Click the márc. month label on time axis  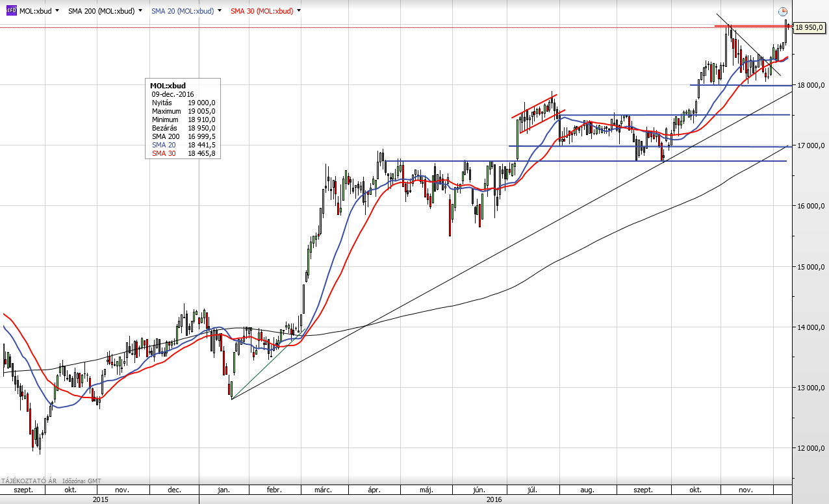tap(324, 490)
